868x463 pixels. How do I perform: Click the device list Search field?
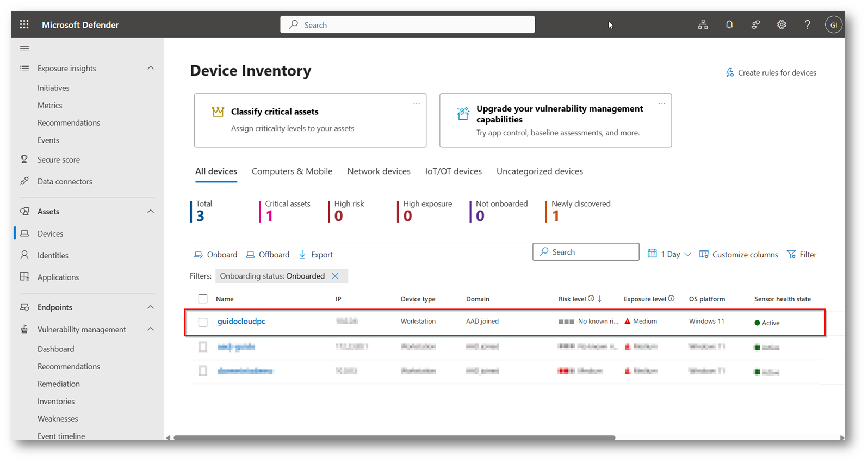(586, 252)
